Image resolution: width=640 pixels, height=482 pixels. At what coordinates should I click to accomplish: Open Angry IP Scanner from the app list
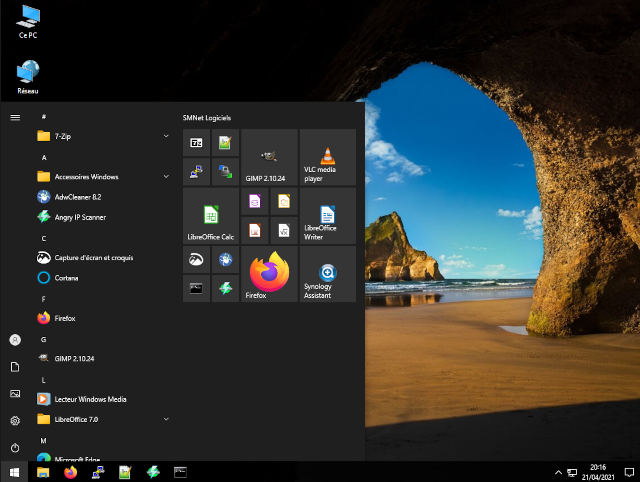pyautogui.click(x=102, y=217)
